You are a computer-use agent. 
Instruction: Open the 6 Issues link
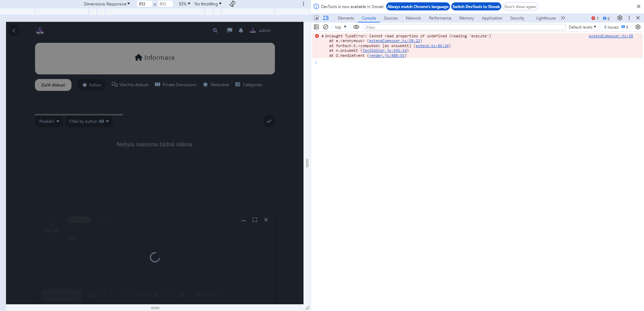616,27
